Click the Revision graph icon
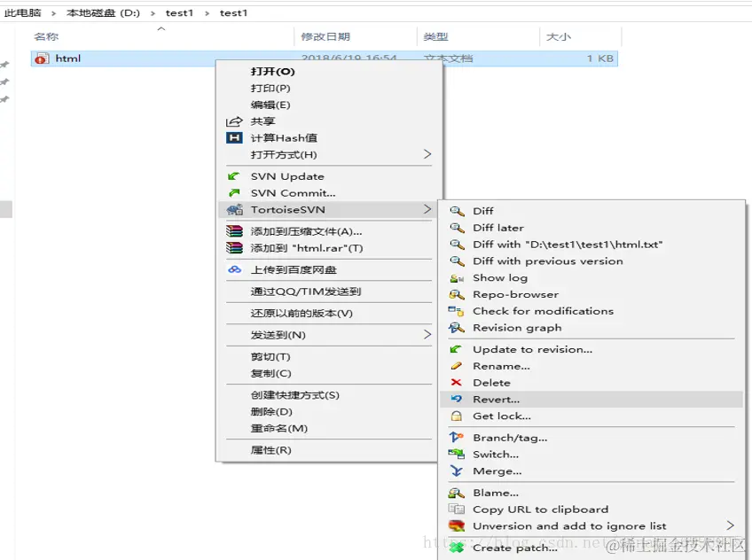Viewport: 752px width, 560px height. 457,328
